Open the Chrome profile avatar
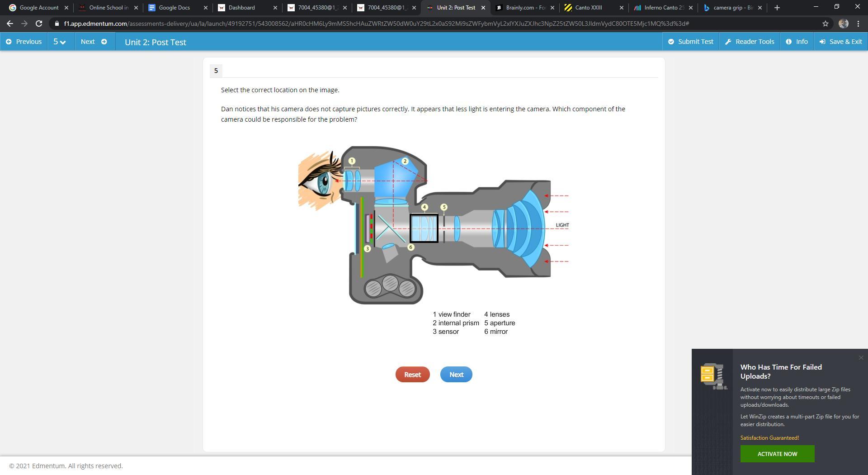Image resolution: width=868 pixels, height=475 pixels. pyautogui.click(x=843, y=24)
